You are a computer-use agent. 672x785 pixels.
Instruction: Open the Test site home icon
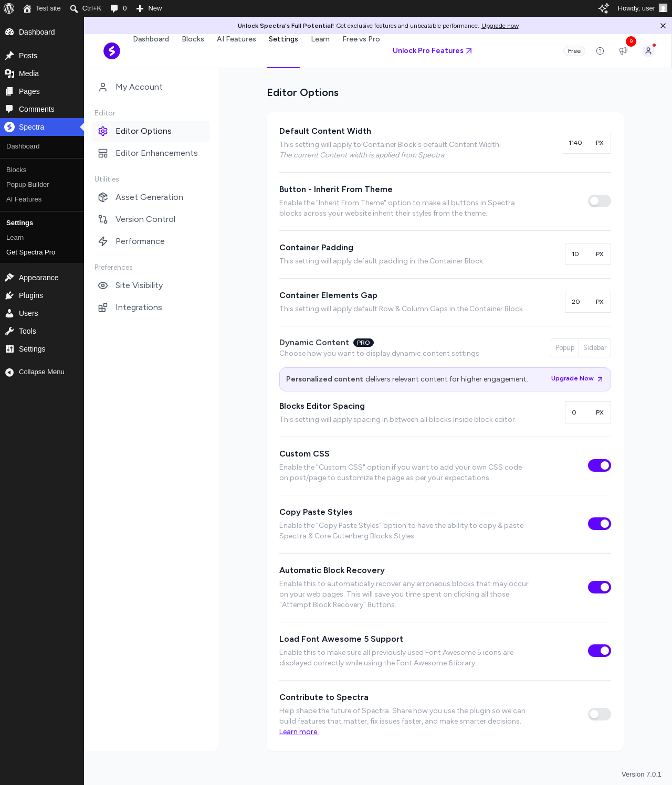27,8
